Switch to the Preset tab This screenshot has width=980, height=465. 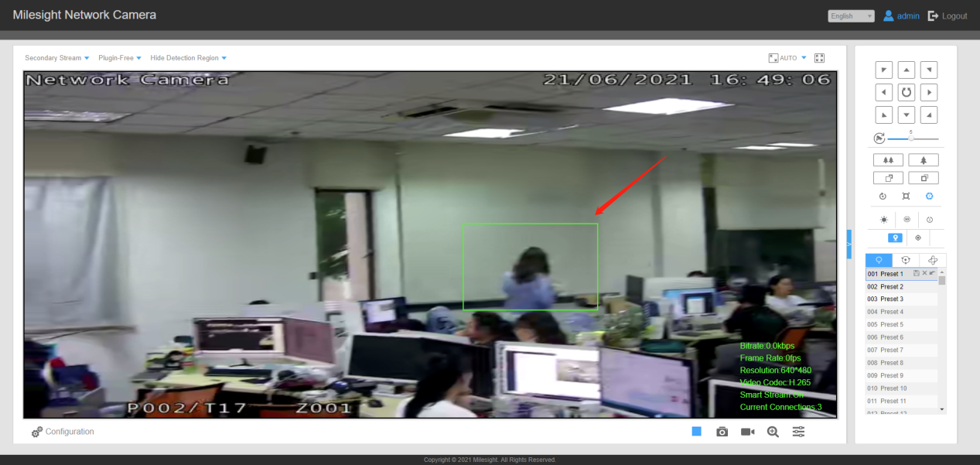(x=879, y=260)
